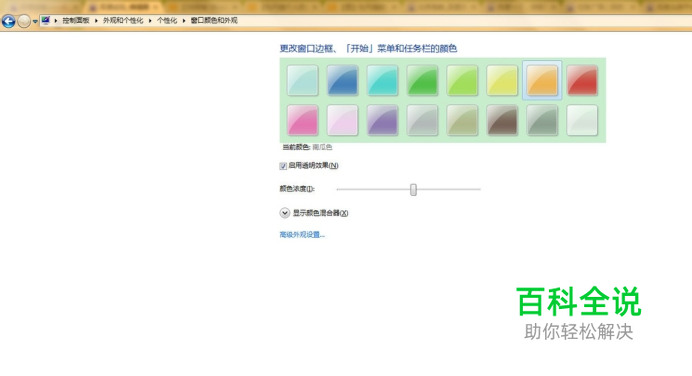Open the 个性化 breadcrumb

pyautogui.click(x=167, y=21)
